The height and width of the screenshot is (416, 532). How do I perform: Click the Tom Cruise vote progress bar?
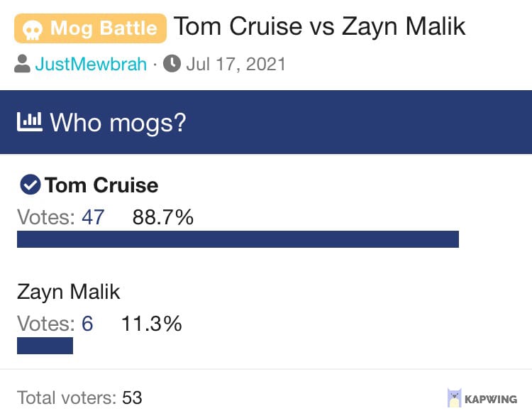coord(238,239)
